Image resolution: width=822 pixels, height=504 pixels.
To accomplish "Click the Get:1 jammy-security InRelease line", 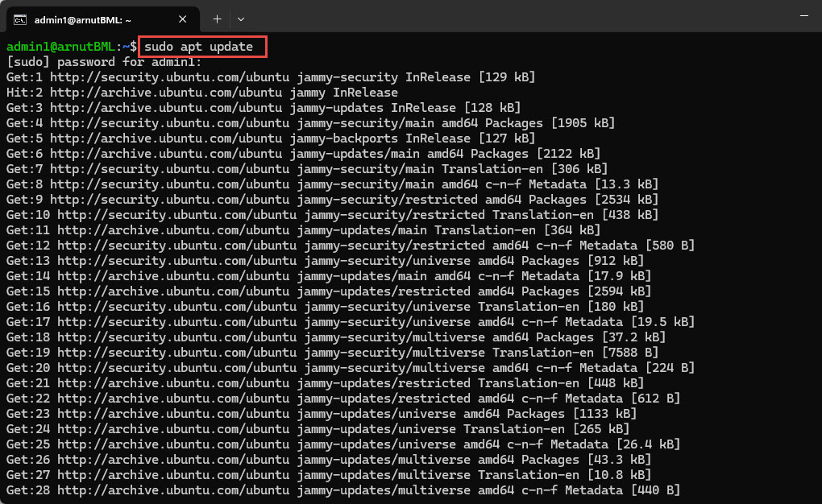I will [x=271, y=77].
